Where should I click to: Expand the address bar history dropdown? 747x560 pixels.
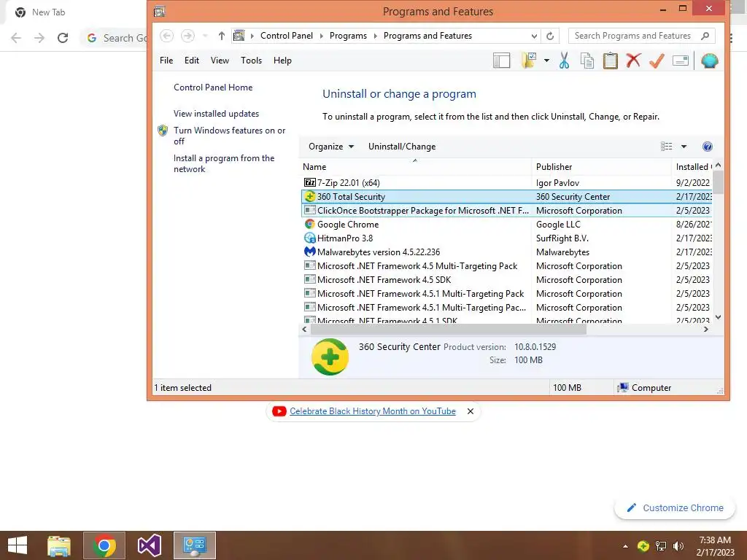pyautogui.click(x=534, y=36)
